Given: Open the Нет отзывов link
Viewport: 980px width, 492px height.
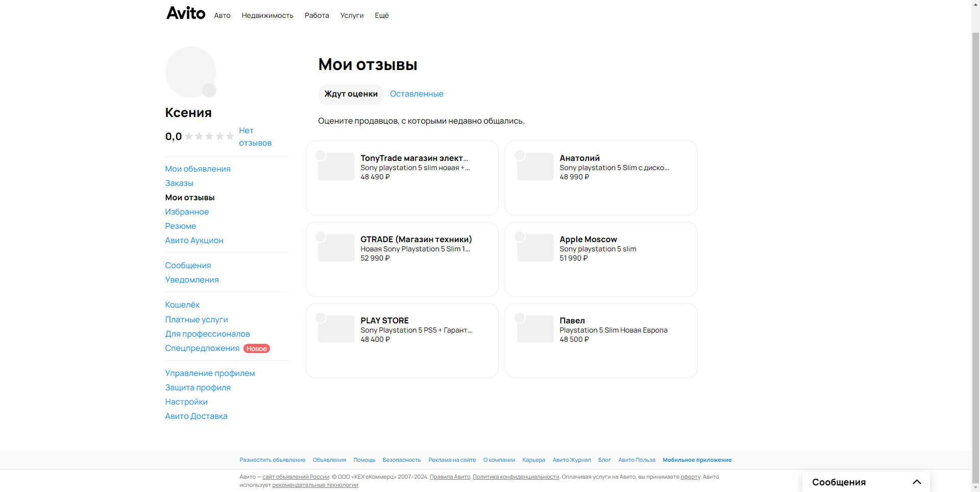Looking at the screenshot, I should 255,137.
